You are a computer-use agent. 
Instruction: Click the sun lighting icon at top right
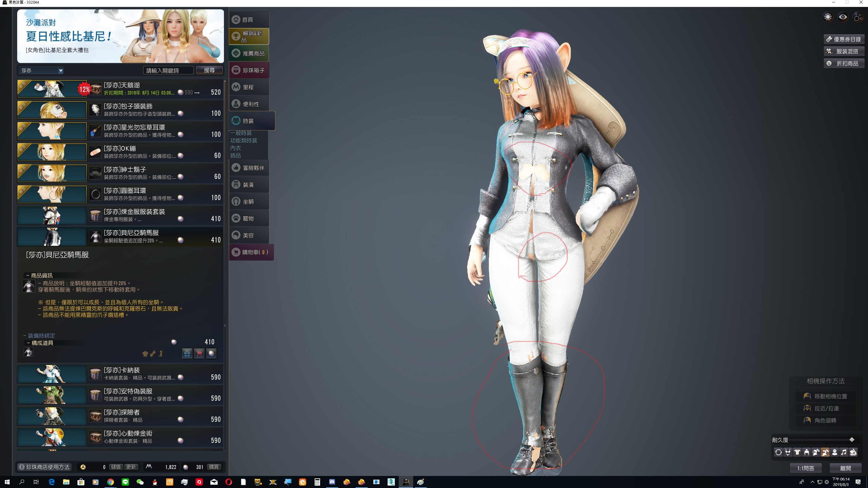(828, 17)
